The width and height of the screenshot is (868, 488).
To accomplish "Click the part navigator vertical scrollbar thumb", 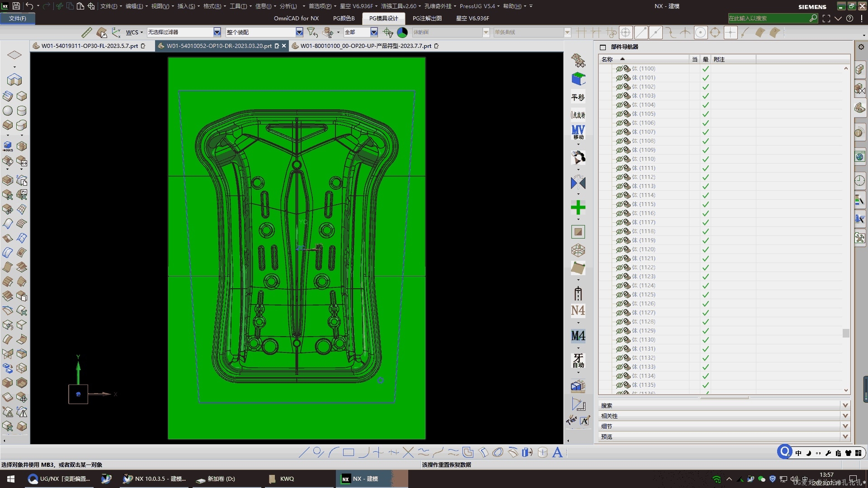I will click(846, 333).
